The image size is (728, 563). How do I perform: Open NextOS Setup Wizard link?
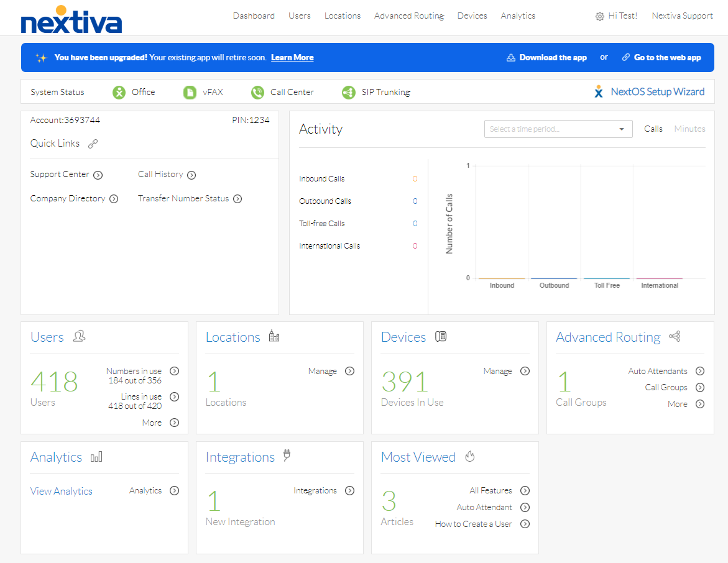pyautogui.click(x=657, y=91)
